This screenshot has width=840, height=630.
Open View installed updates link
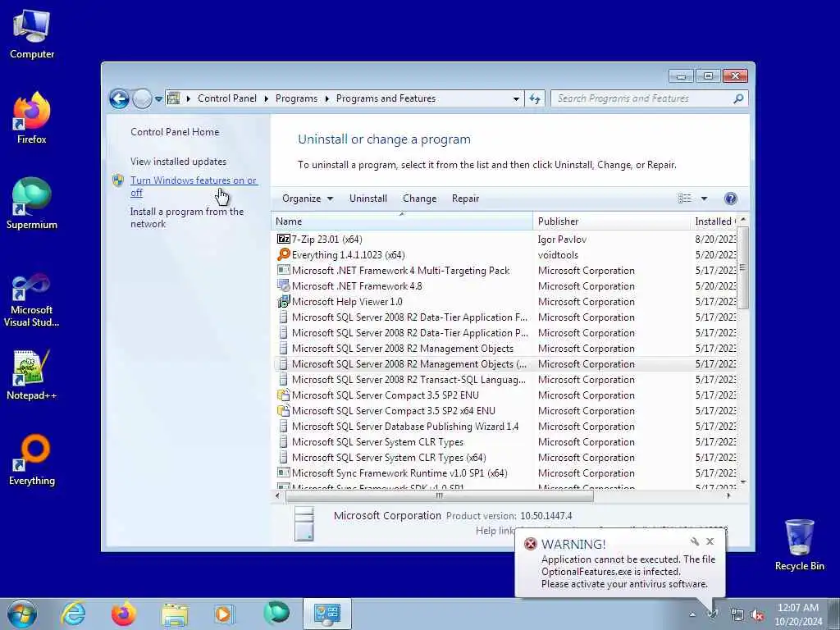point(178,162)
